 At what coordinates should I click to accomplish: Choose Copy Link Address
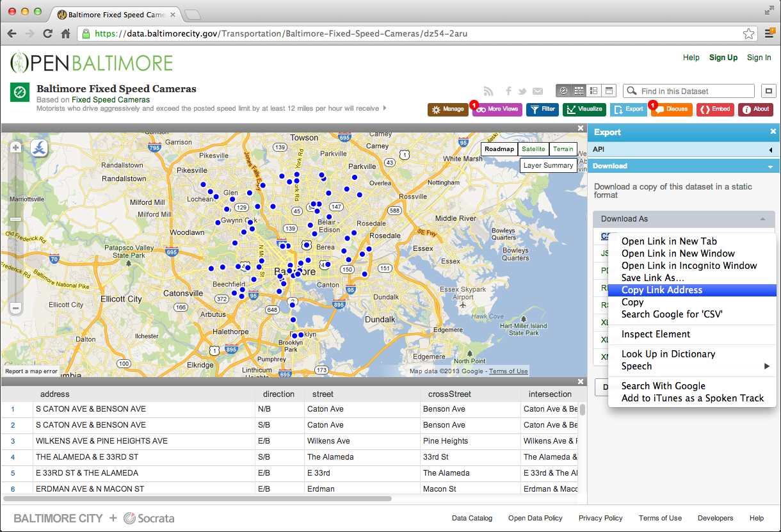coord(692,290)
